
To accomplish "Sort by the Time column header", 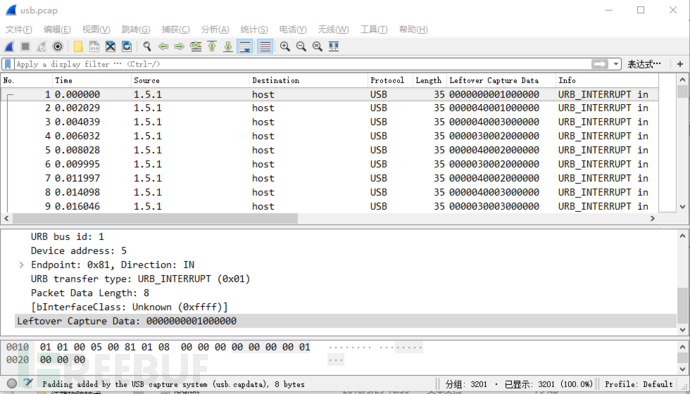I will 92,80.
